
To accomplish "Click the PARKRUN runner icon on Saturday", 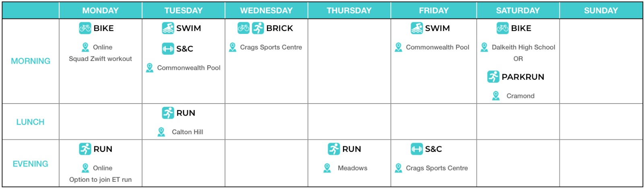I will point(493,77).
